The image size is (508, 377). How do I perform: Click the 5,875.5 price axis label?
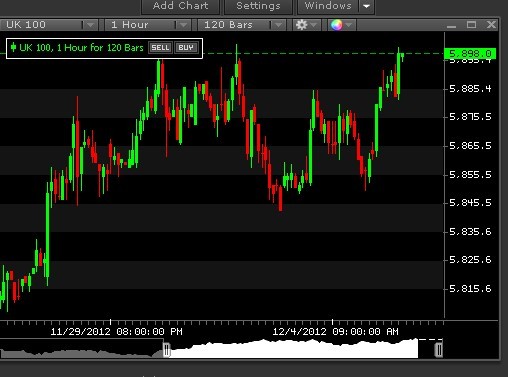coord(470,117)
